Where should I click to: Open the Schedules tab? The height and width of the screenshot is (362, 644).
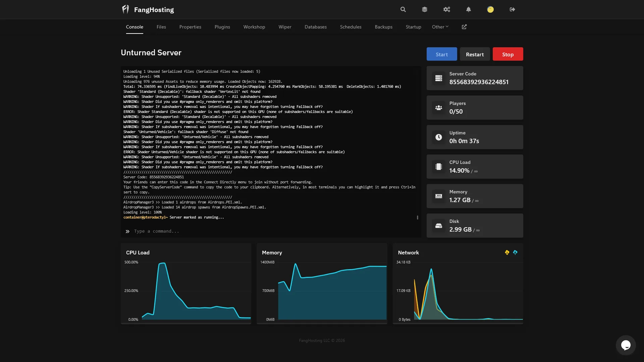coord(351,27)
